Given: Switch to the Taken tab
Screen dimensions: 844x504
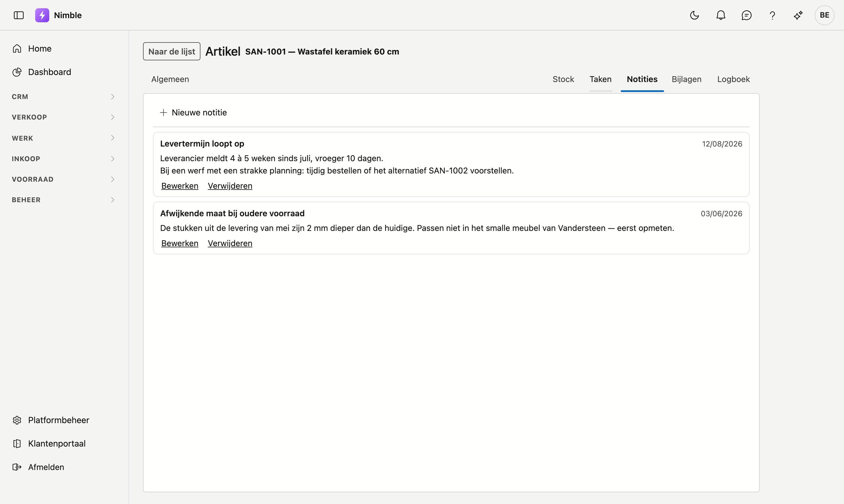Looking at the screenshot, I should (600, 79).
